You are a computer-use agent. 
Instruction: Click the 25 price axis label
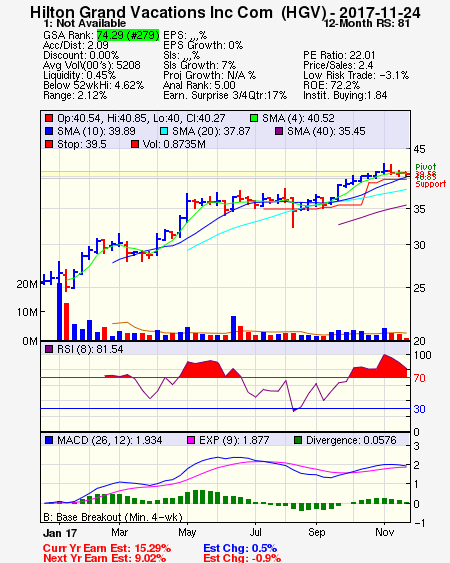[x=419, y=288]
